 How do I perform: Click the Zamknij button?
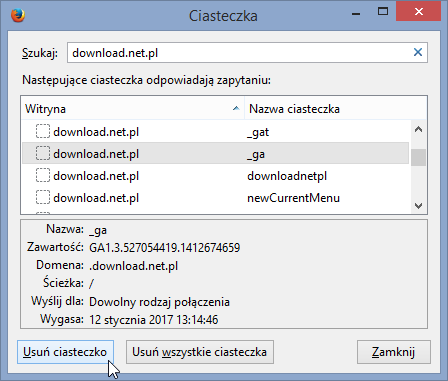point(394,352)
